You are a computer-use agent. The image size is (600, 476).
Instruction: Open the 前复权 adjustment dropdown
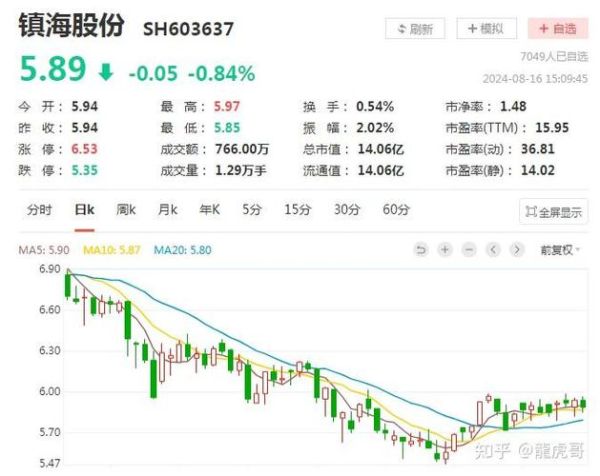click(560, 250)
